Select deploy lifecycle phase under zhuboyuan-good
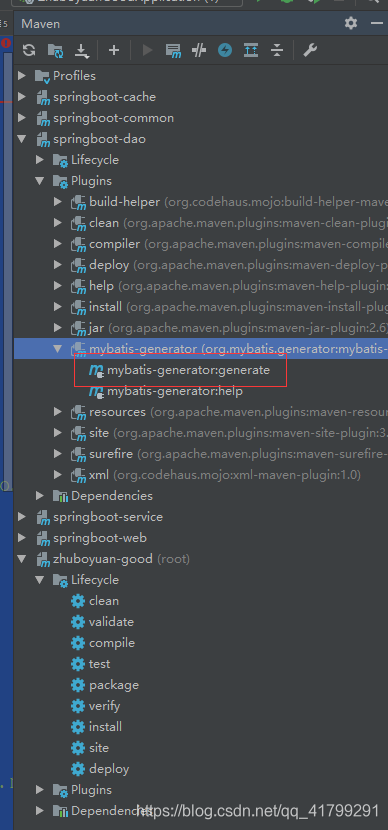The image size is (388, 830). tap(109, 769)
